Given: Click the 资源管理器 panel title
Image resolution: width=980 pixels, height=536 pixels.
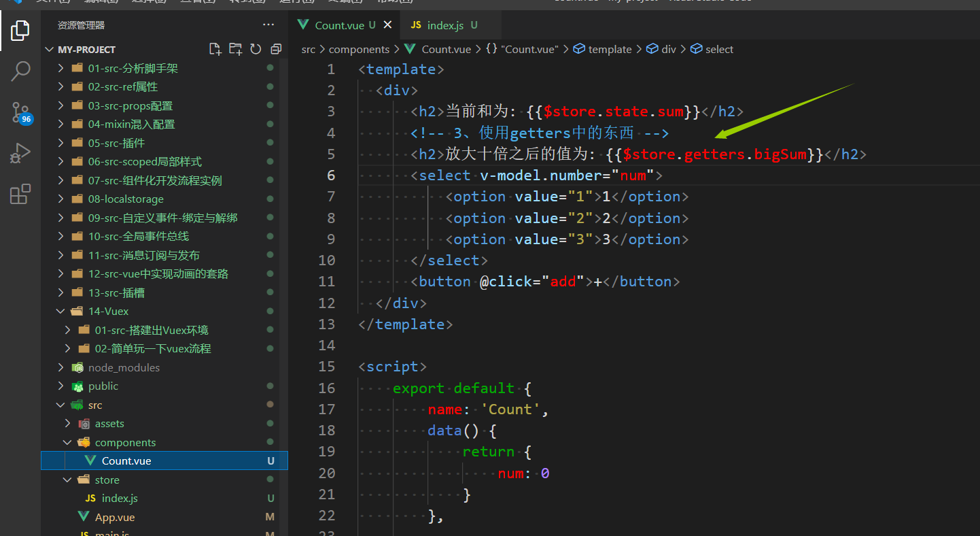Looking at the screenshot, I should [81, 25].
